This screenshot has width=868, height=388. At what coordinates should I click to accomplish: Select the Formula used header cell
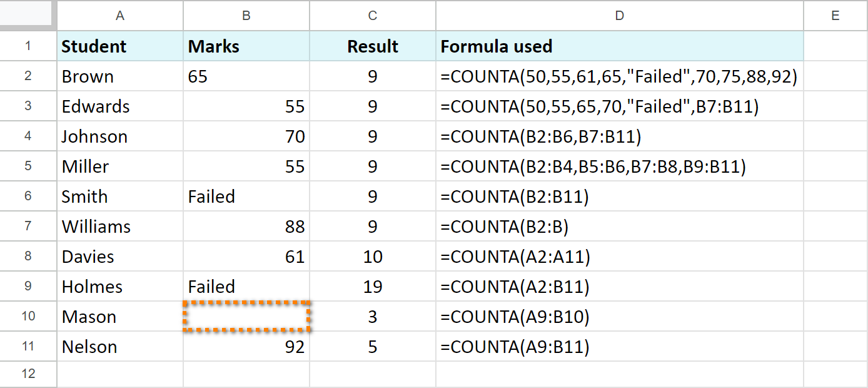coord(618,46)
